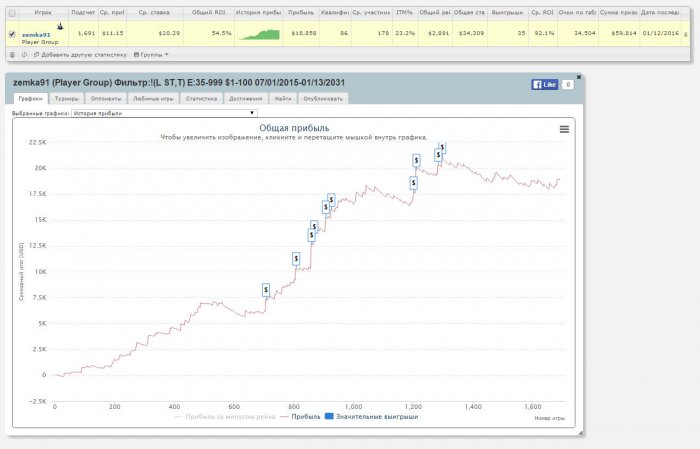The image size is (700, 449).
Task: Click the '$11.15' average profit cell
Action: click(x=112, y=33)
